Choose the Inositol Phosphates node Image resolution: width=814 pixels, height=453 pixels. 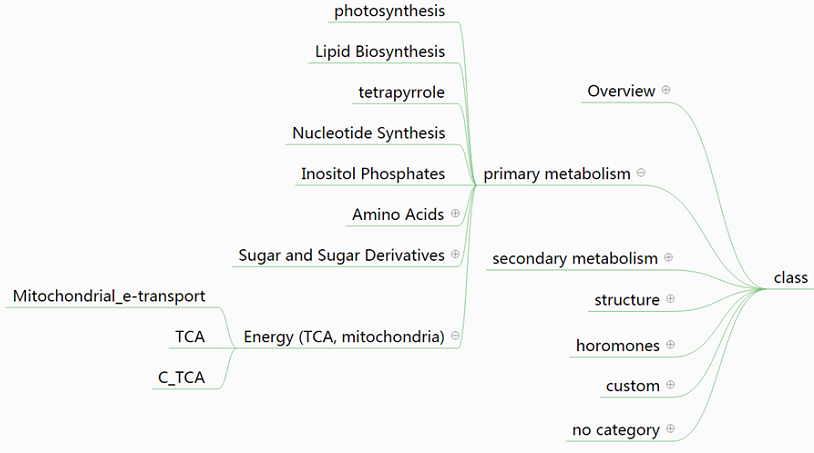coord(373,173)
